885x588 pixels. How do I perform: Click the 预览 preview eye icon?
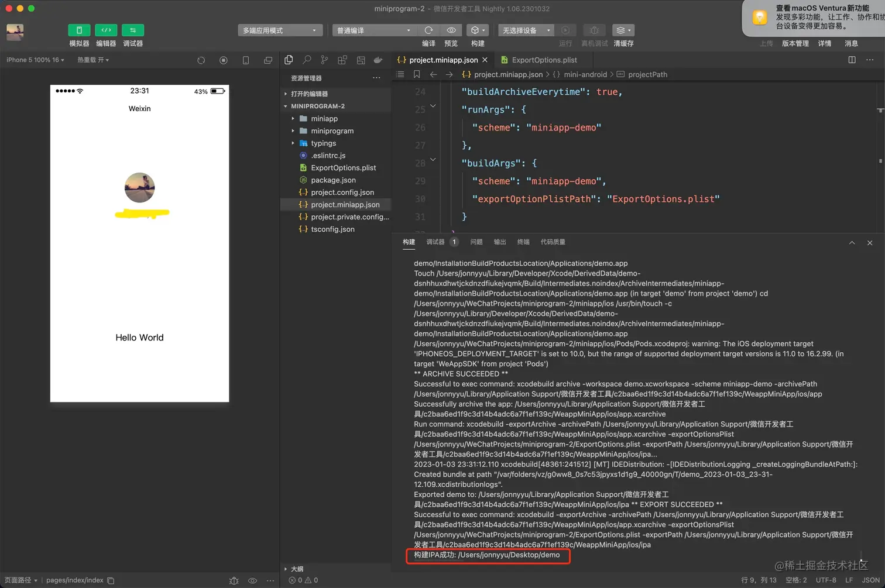[451, 30]
